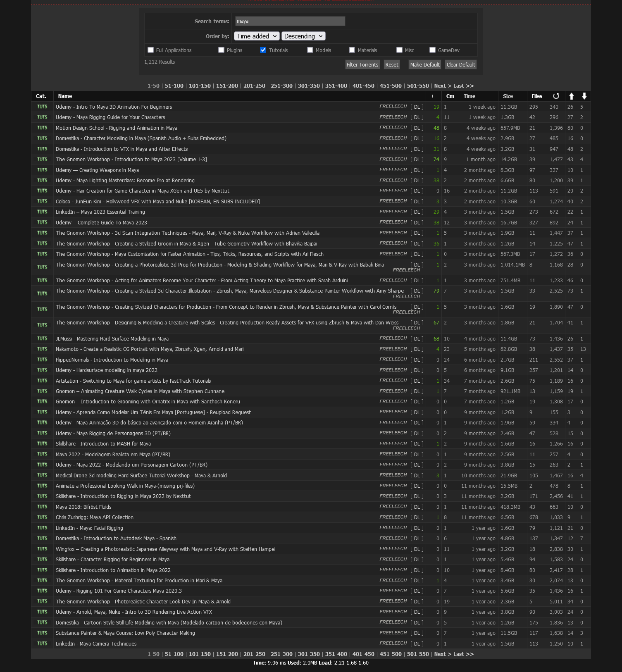The height and width of the screenshot is (672, 622).
Task: Sort by the Cat. column header
Action: (x=41, y=96)
